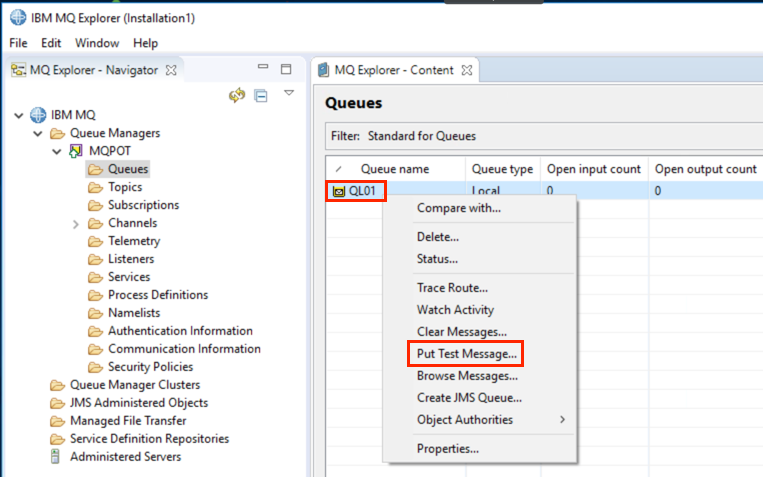Click the Content tab book icon
763x477 pixels.
(324, 70)
